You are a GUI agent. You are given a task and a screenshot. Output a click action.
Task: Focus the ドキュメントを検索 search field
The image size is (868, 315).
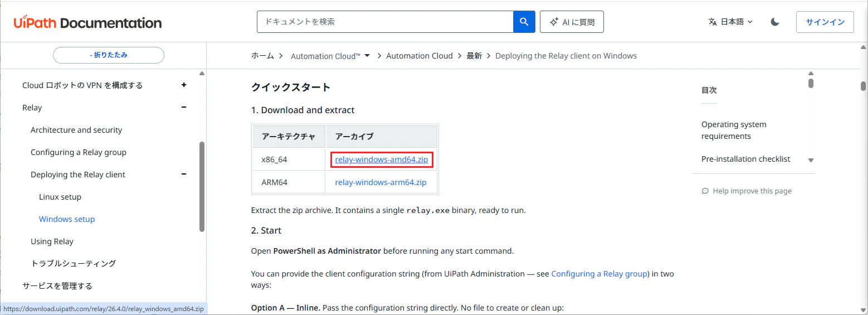[x=385, y=22]
